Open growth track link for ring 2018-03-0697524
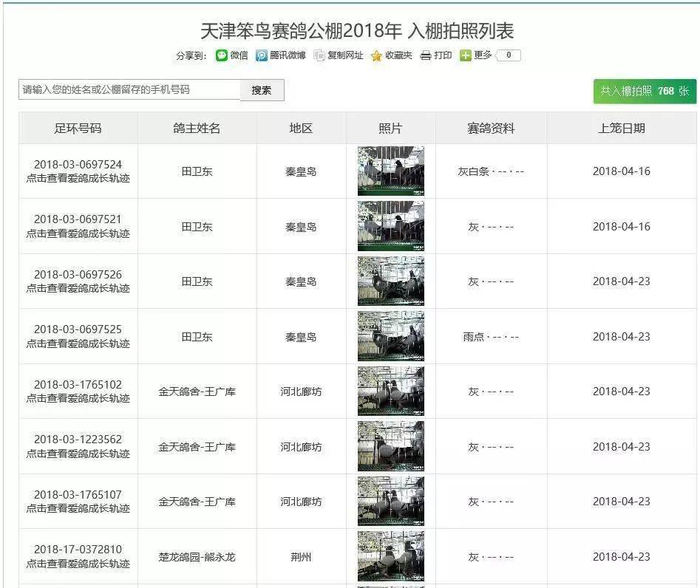700x588 pixels. click(x=78, y=179)
